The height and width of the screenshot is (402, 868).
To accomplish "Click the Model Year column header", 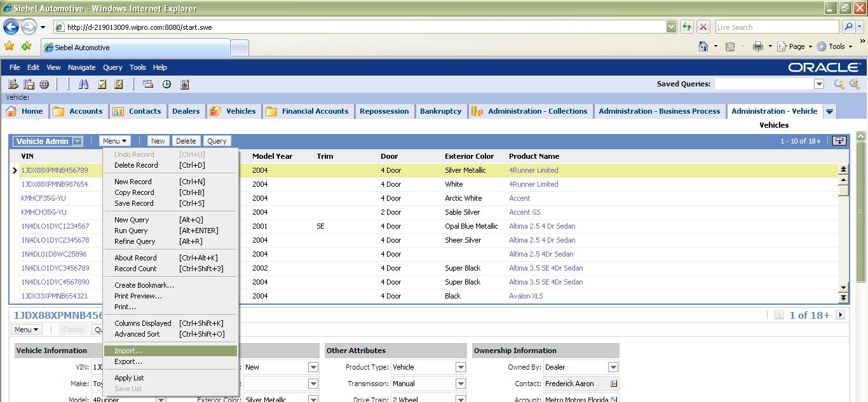I will pos(272,156).
